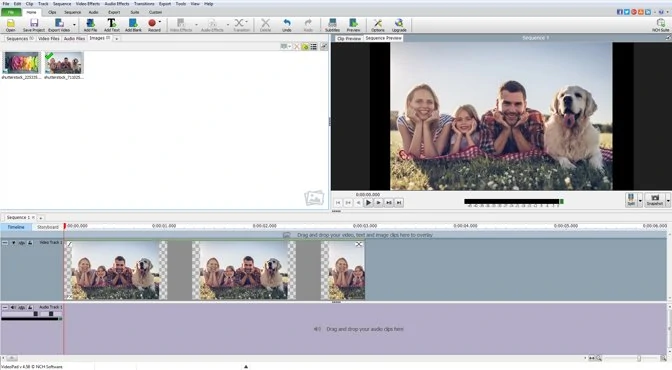Screen dimensions: 672x370
Task: Start recording with the Record icon
Action: [153, 25]
